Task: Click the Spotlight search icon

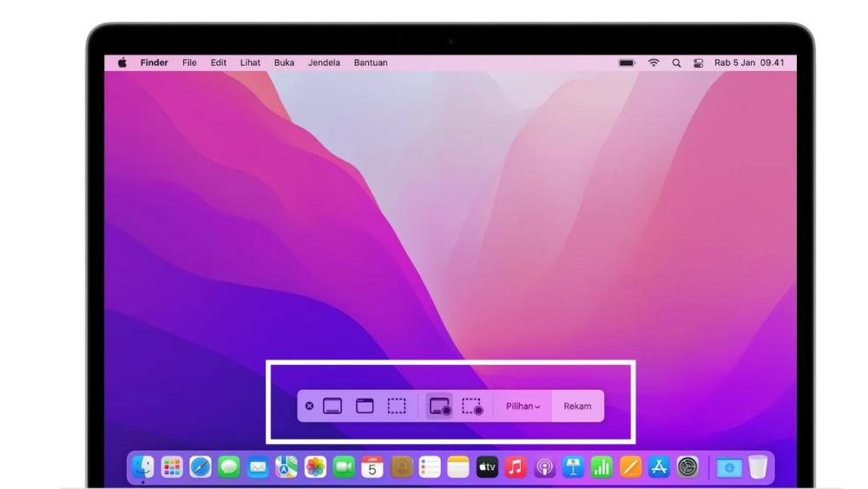Action: [x=675, y=63]
